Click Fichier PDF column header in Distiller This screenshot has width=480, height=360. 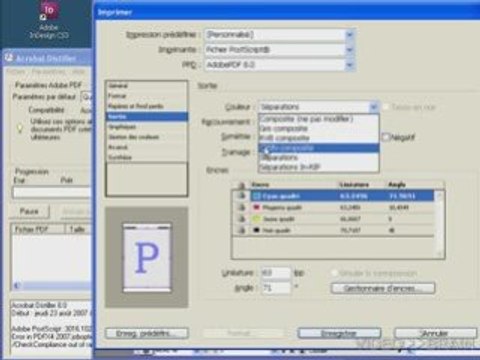tap(38, 229)
